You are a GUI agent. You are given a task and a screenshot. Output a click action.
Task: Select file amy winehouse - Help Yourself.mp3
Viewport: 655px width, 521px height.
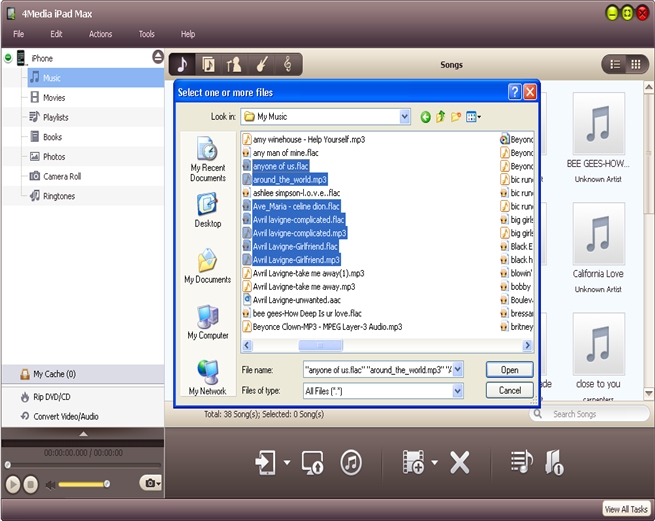click(x=304, y=140)
